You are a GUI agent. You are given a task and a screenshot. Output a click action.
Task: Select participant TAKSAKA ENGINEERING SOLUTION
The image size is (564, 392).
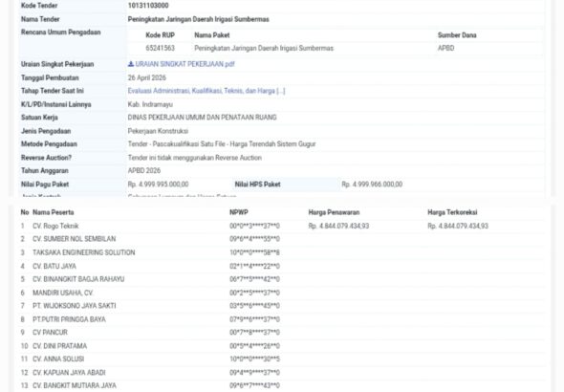click(x=84, y=252)
